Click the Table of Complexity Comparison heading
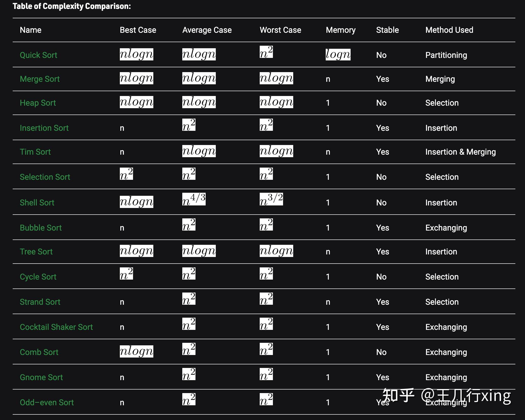The width and height of the screenshot is (525, 420). pyautogui.click(x=72, y=6)
